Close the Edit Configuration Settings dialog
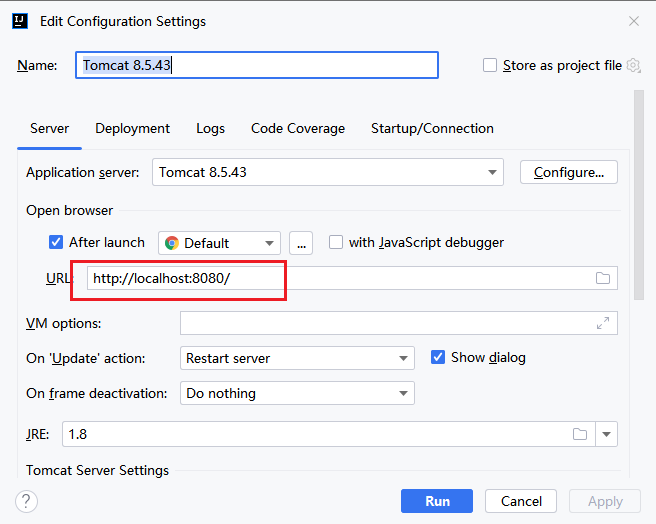This screenshot has height=524, width=656. pyautogui.click(x=634, y=20)
